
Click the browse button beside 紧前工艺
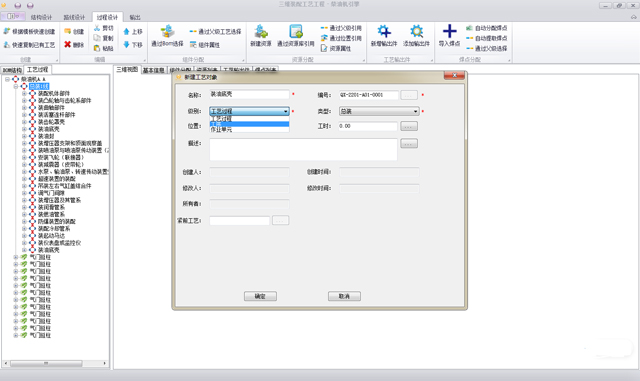click(280, 221)
